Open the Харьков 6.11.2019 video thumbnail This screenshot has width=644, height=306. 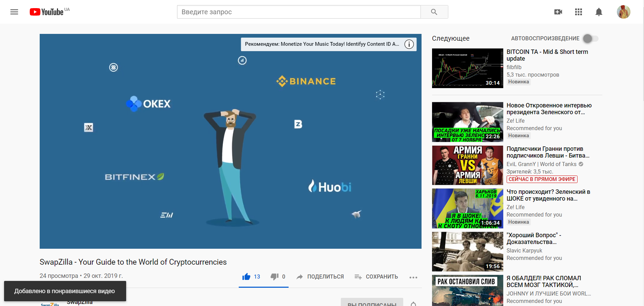pos(467,208)
